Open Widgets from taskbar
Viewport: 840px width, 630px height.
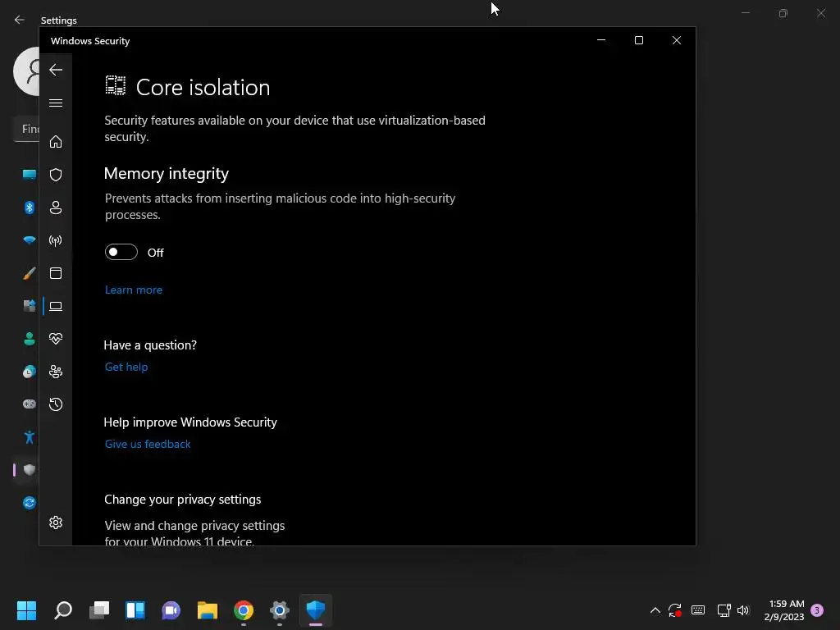(135, 610)
